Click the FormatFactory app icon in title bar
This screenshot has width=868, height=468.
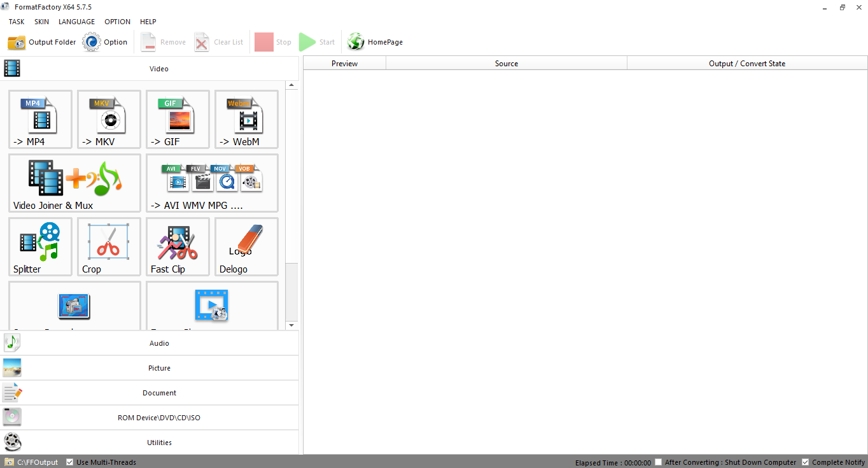click(6, 7)
